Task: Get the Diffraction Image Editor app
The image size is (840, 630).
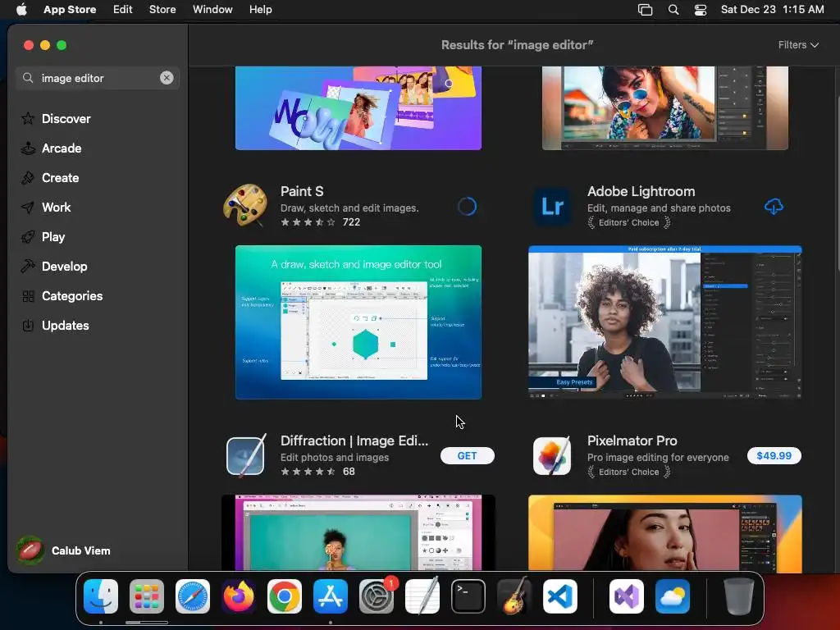Action: 467,456
